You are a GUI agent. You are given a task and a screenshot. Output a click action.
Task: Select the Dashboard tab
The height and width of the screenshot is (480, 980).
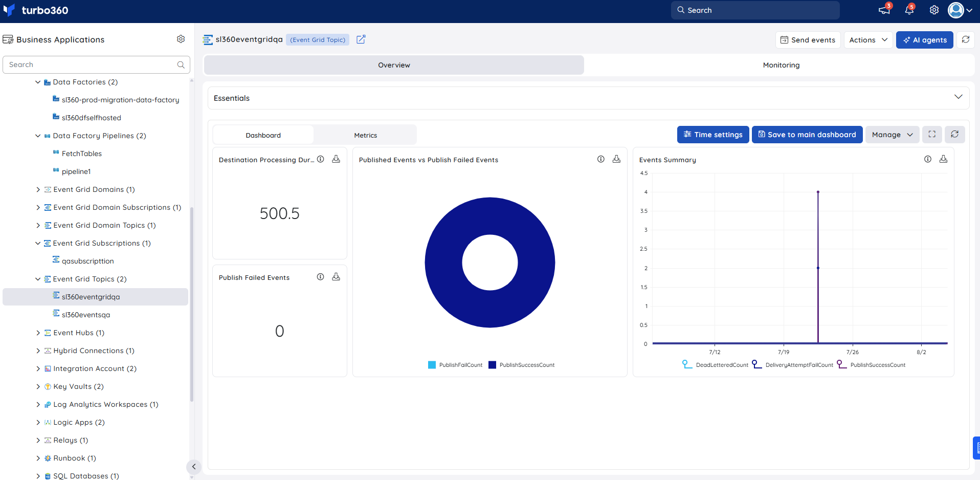[x=263, y=135]
